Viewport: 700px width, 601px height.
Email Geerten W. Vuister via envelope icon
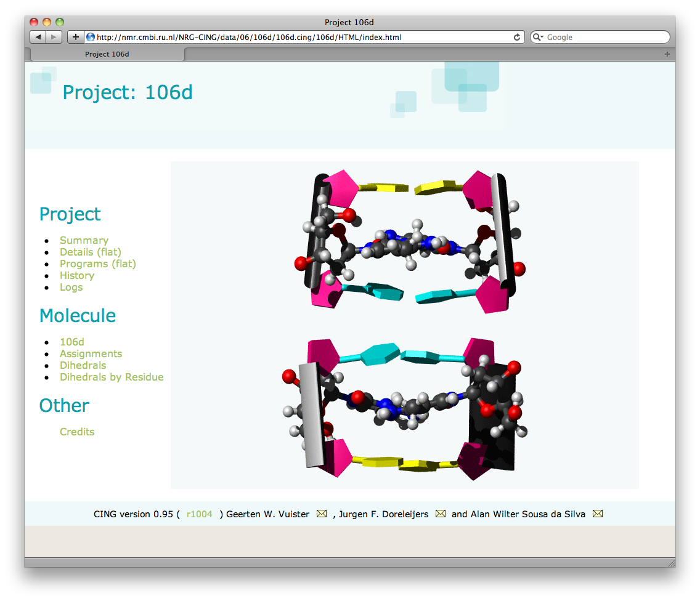click(322, 514)
